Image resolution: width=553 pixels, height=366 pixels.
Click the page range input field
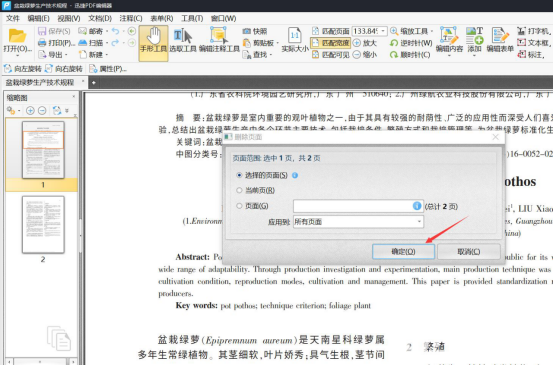click(x=358, y=206)
